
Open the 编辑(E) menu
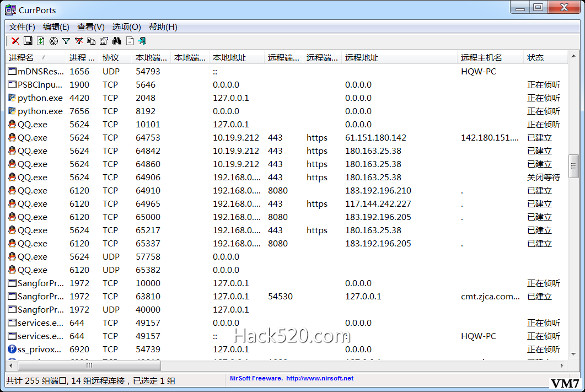[56, 27]
